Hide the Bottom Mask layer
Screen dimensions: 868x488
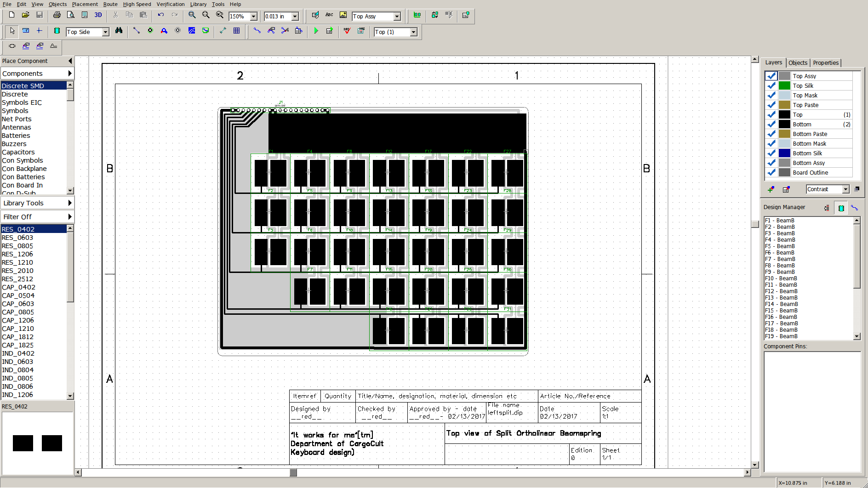[771, 144]
